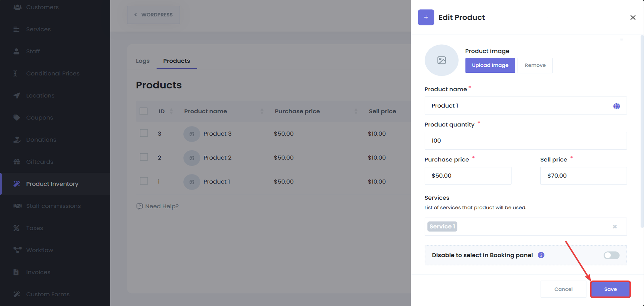The width and height of the screenshot is (644, 306).
Task: Switch to the Logs tab
Action: (x=143, y=61)
